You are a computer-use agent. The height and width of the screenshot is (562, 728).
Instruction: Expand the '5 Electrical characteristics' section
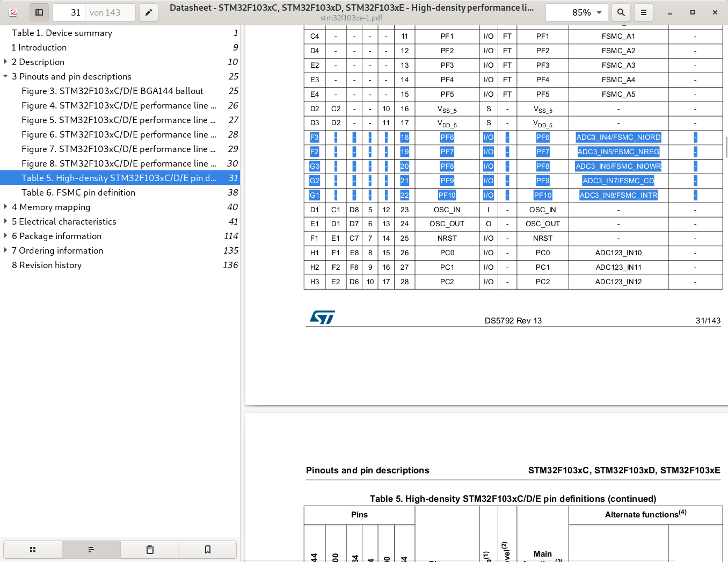(5, 221)
